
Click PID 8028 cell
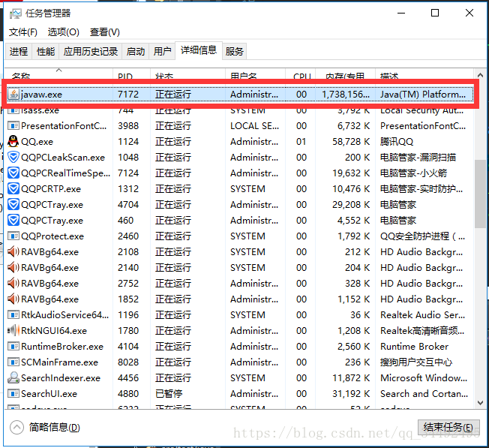coord(127,362)
